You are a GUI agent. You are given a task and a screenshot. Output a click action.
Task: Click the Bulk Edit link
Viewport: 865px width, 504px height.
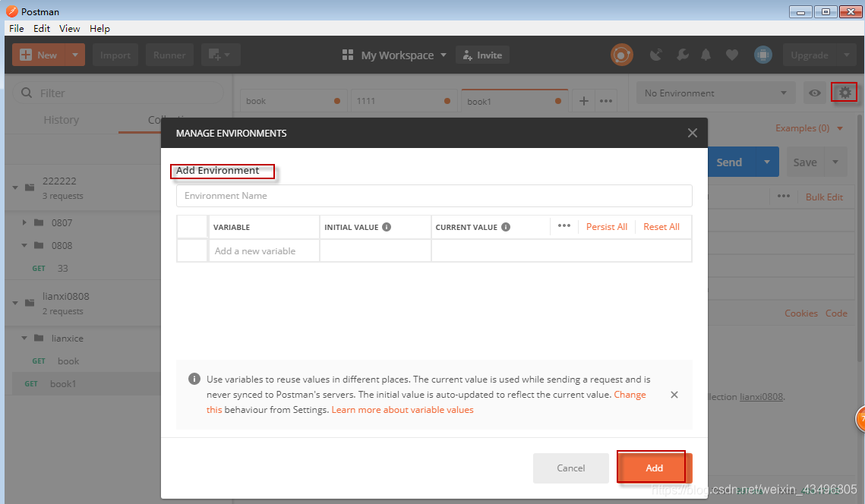[x=824, y=197]
